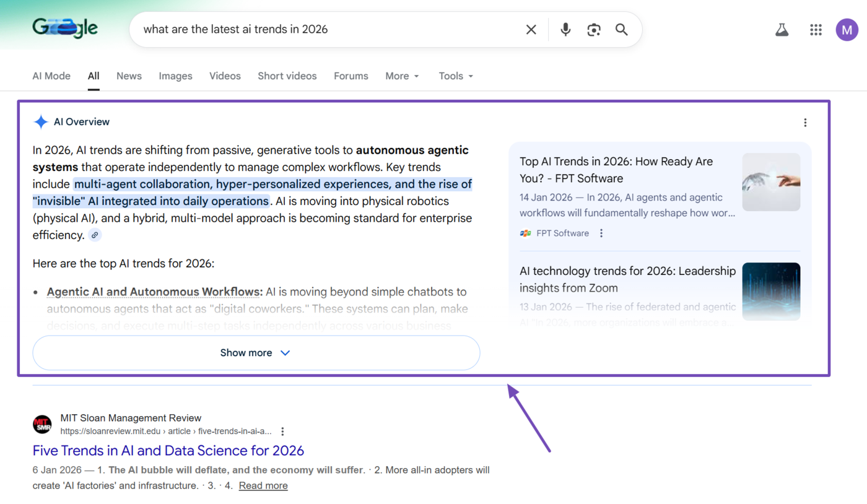Switch to the Videos tab
Viewport: 867px width, 504px height.
225,76
